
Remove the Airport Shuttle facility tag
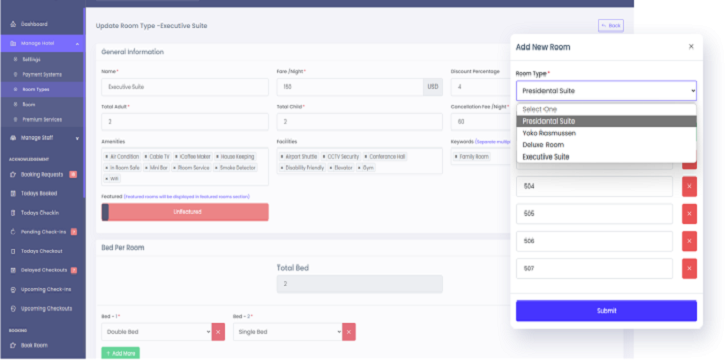(x=282, y=157)
